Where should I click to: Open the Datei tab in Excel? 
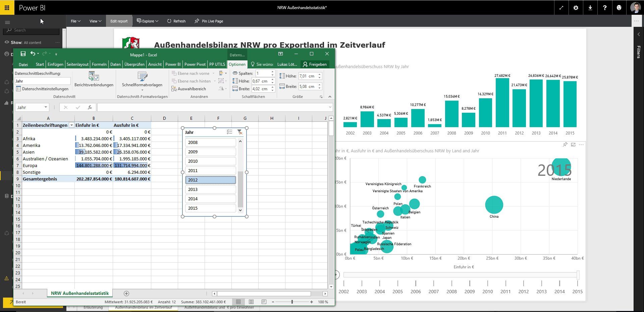(23, 64)
